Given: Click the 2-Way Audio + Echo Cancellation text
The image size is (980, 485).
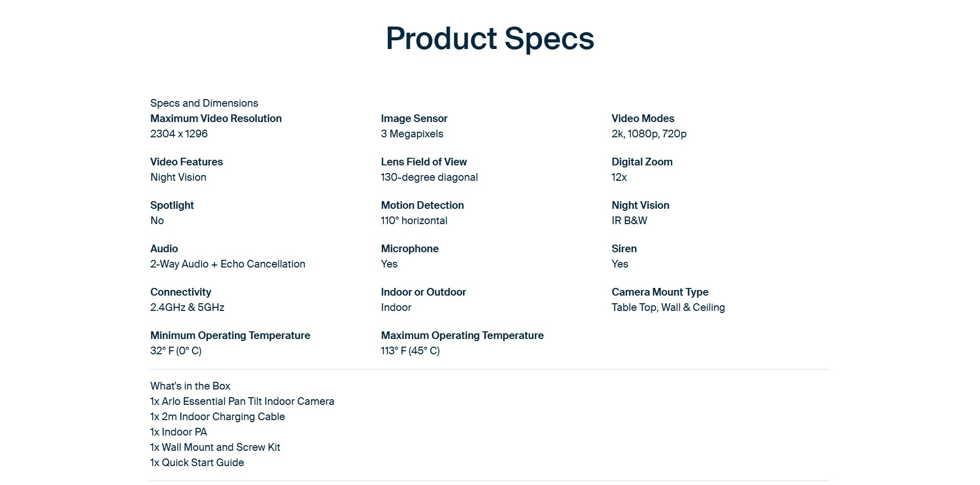Looking at the screenshot, I should point(228,264).
